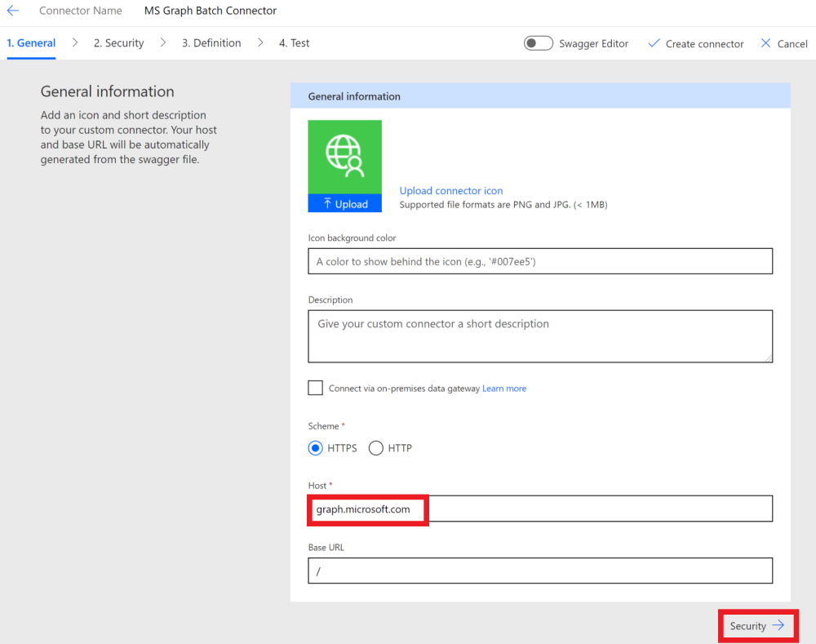Click the Upload connector icon link
The width and height of the screenshot is (816, 644).
(x=451, y=190)
